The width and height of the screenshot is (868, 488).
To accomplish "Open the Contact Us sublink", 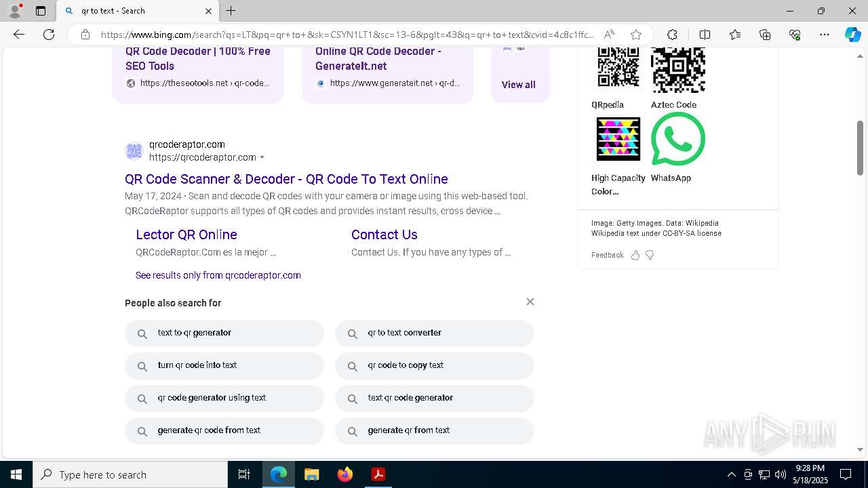I will point(384,235).
